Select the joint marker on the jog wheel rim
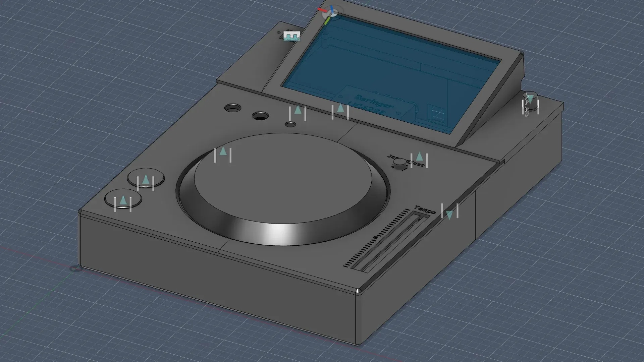 [223, 155]
